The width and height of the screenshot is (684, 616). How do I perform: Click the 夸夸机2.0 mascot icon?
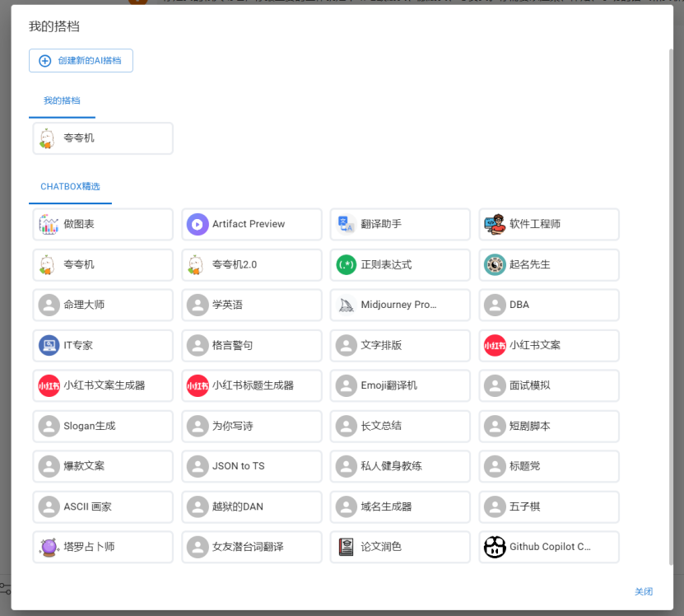point(195,265)
